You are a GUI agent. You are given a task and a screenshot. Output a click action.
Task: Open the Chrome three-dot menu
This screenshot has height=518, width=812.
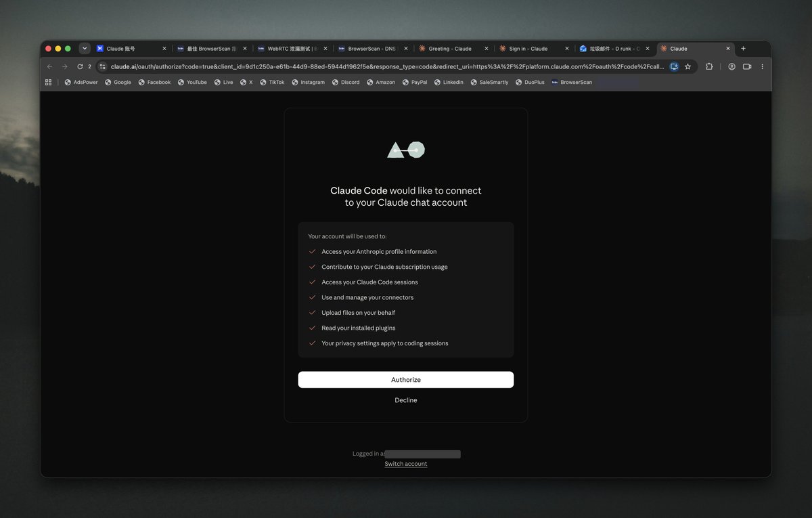(x=763, y=66)
